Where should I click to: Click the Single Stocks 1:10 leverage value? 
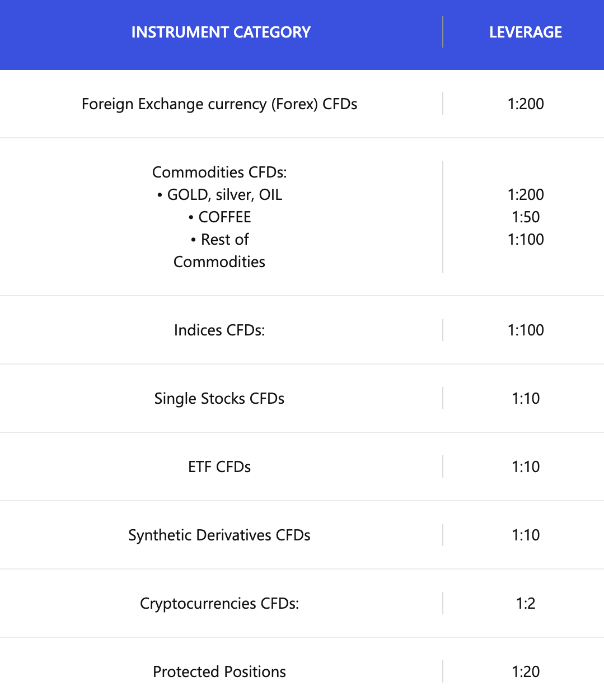click(x=525, y=399)
